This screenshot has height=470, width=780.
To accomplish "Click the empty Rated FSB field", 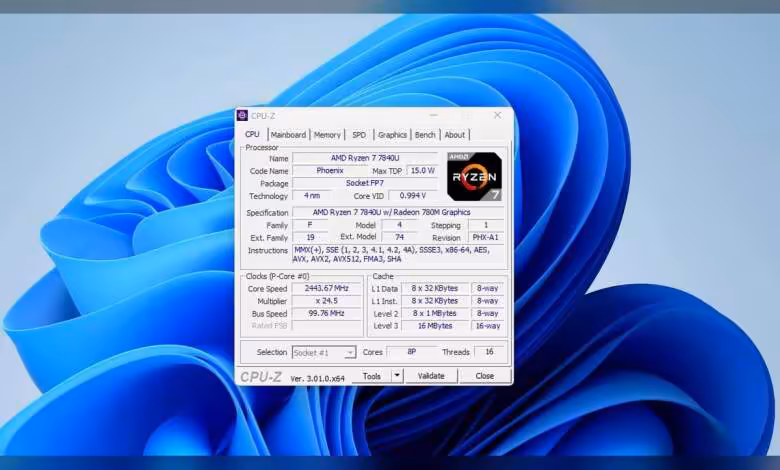I will [x=326, y=326].
